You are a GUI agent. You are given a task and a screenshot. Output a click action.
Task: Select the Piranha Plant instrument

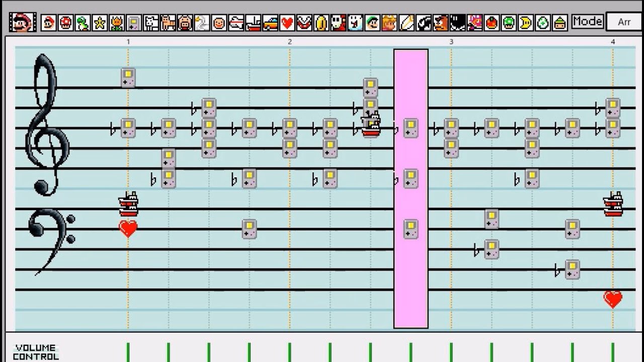(x=304, y=23)
